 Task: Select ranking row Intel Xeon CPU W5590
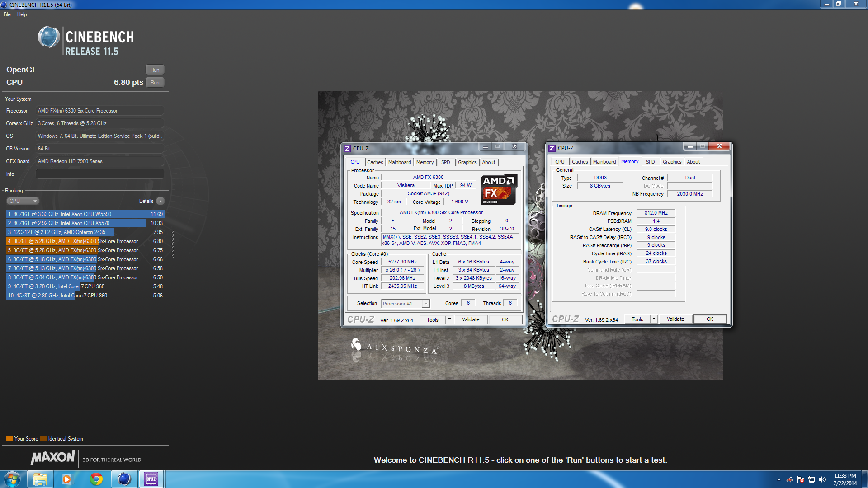coord(85,214)
